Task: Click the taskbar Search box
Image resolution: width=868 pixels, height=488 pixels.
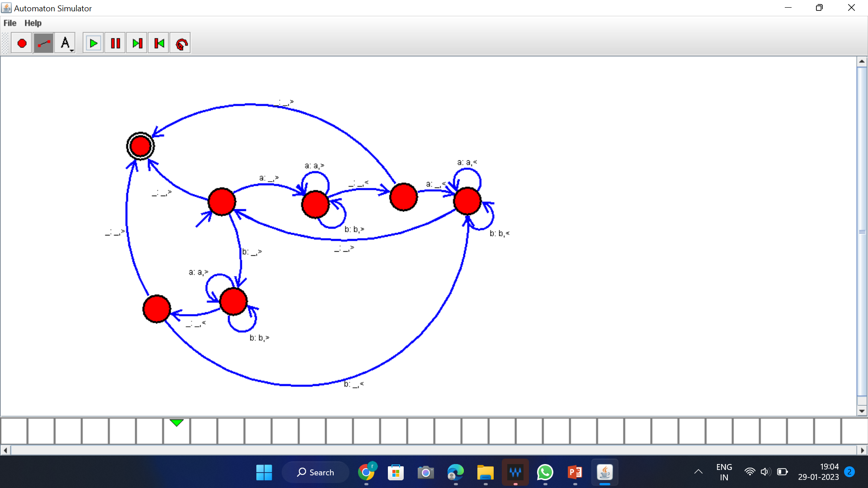Action: coord(316,473)
